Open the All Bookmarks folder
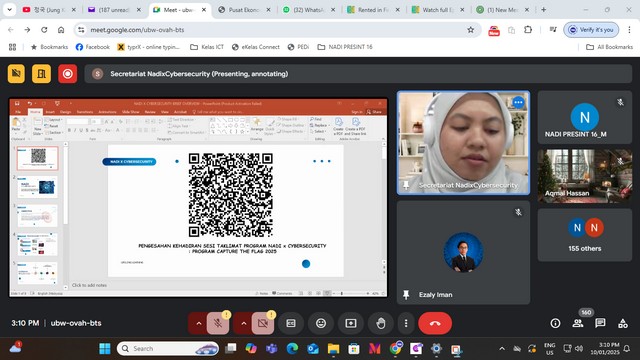This screenshot has width=640, height=360. tap(609, 47)
